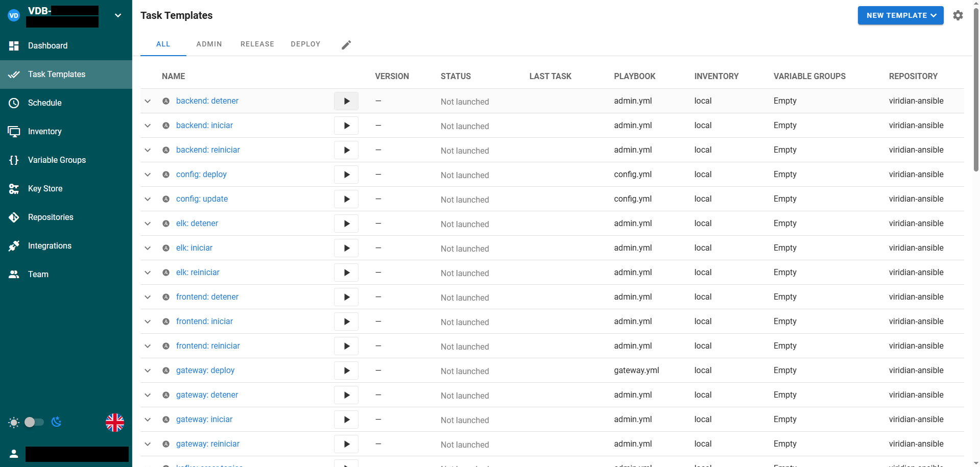Toggle the dark mode switch
The height and width of the screenshot is (467, 980).
[34, 422]
